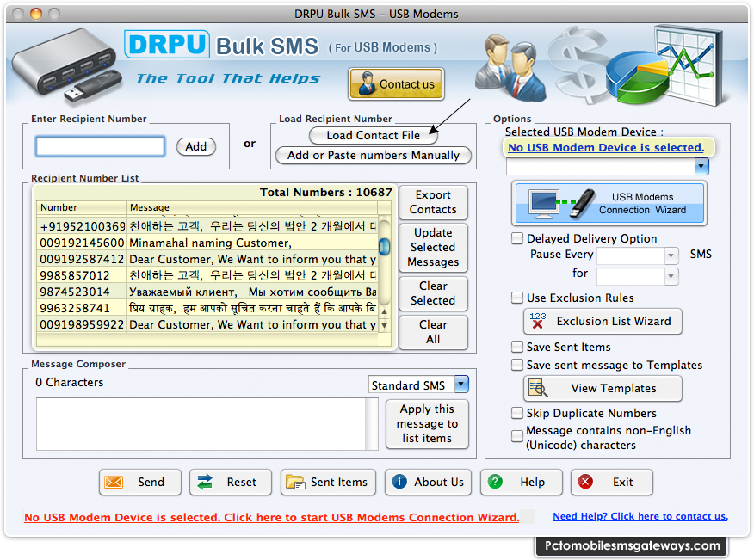The width and height of the screenshot is (754, 560).
Task: Click the Message column header
Action: coord(252,207)
